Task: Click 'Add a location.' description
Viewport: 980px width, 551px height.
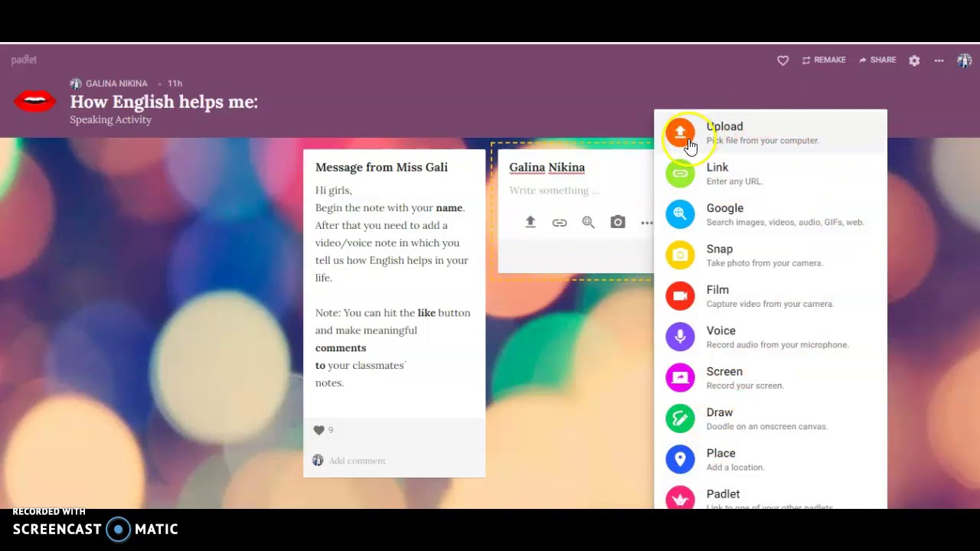Action: 735,468
